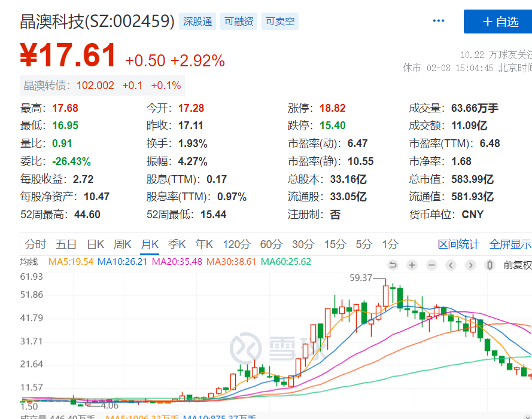Zoom in chart with plus icon
Viewport: 532px width, 419px height.
[x=412, y=265]
